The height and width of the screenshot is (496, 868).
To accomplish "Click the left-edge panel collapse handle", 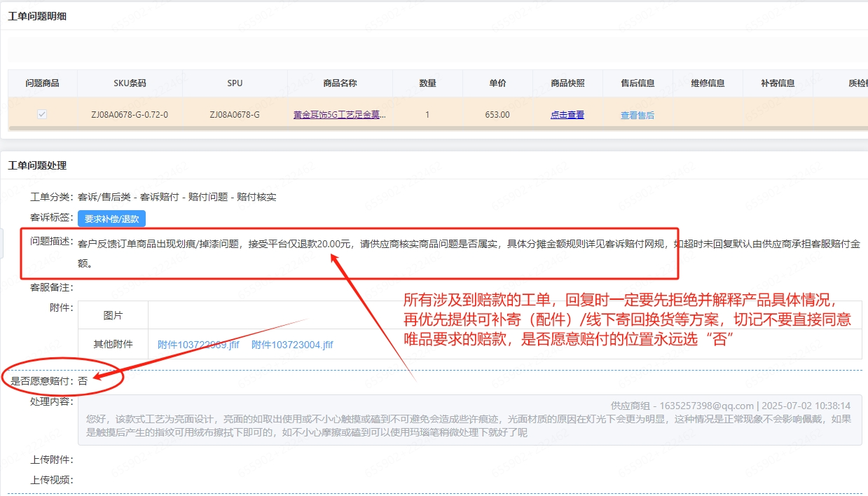I will pyautogui.click(x=2, y=242).
